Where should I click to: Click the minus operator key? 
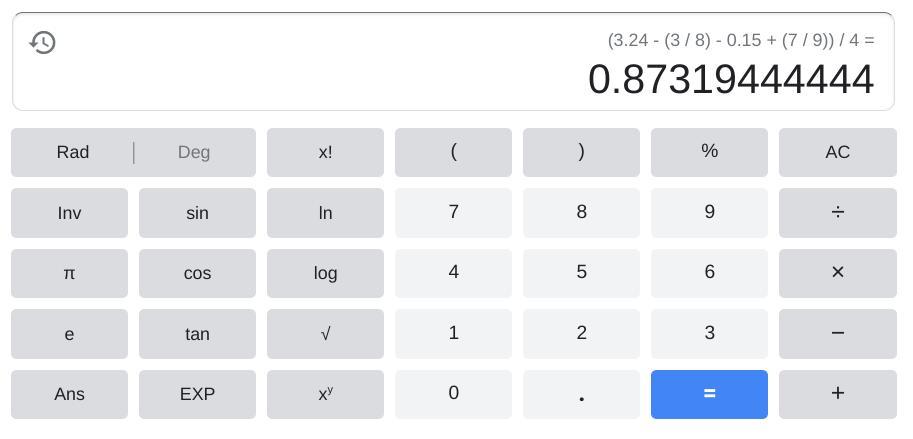point(837,334)
